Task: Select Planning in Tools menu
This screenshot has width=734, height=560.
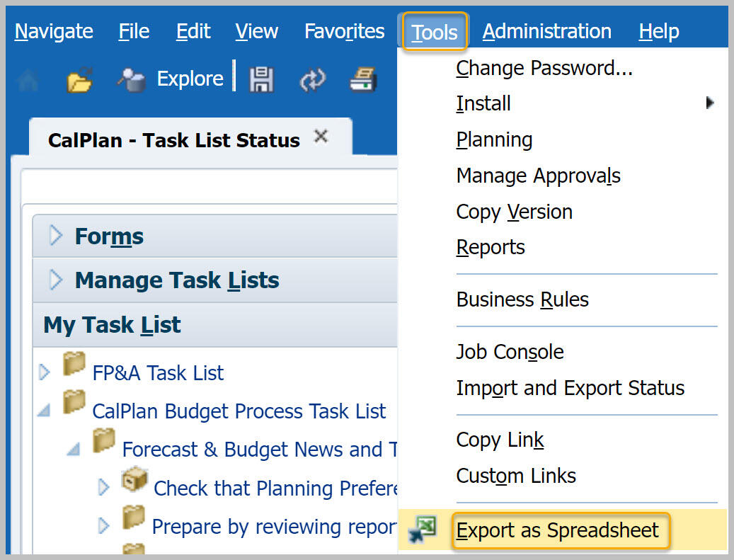Action: coord(494,140)
